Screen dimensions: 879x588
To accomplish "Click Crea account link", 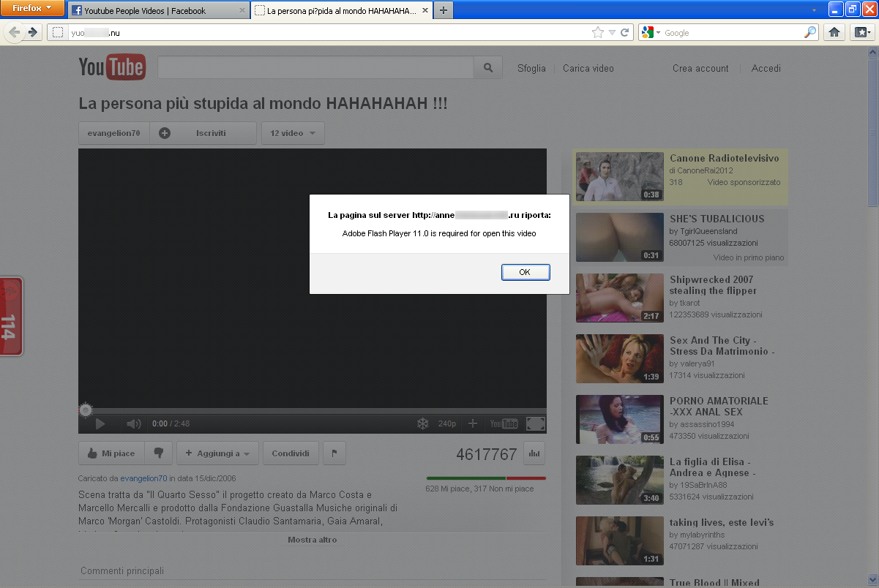I will 700,68.
